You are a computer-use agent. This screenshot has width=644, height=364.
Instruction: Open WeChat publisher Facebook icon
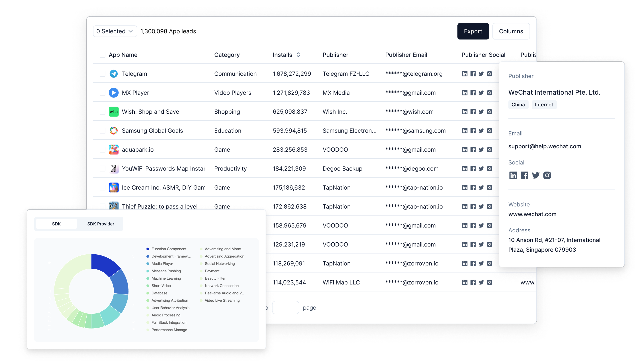pyautogui.click(x=524, y=175)
